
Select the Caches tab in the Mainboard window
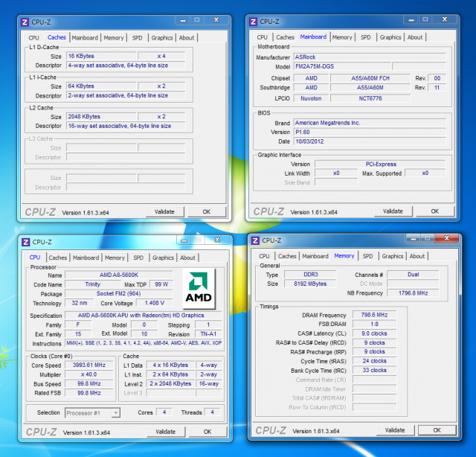click(285, 37)
